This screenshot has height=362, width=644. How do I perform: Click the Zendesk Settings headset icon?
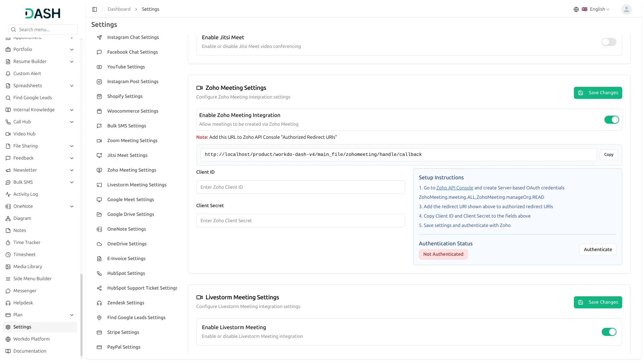point(99,303)
